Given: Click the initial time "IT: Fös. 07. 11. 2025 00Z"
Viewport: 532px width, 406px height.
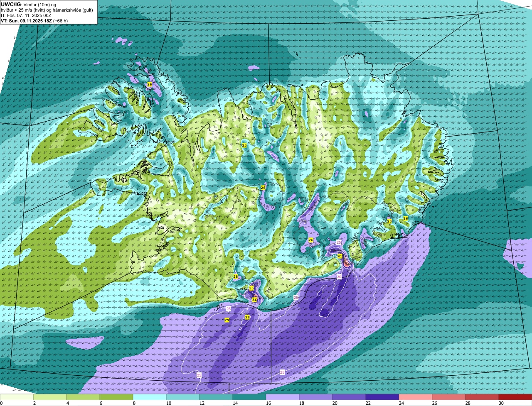Looking at the screenshot, I should (x=26, y=15).
